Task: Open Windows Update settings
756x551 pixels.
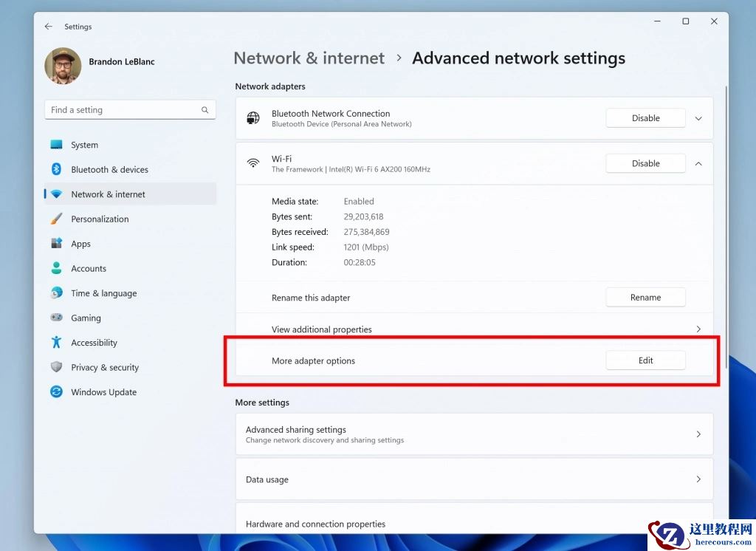Action: point(103,392)
